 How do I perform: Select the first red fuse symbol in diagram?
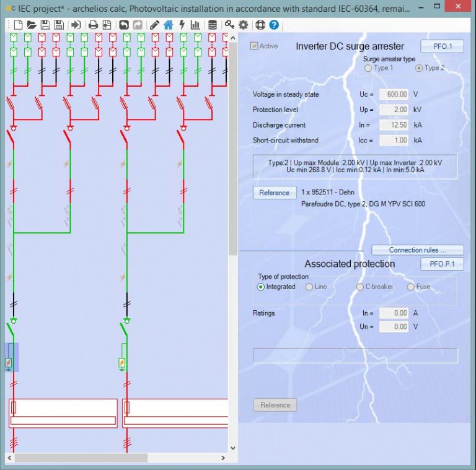click(11, 104)
